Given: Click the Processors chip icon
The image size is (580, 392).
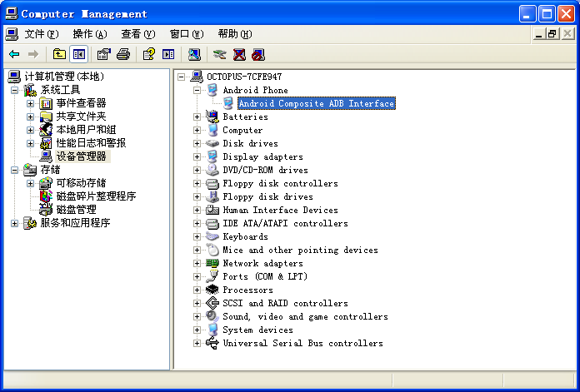Looking at the screenshot, I should tap(212, 290).
